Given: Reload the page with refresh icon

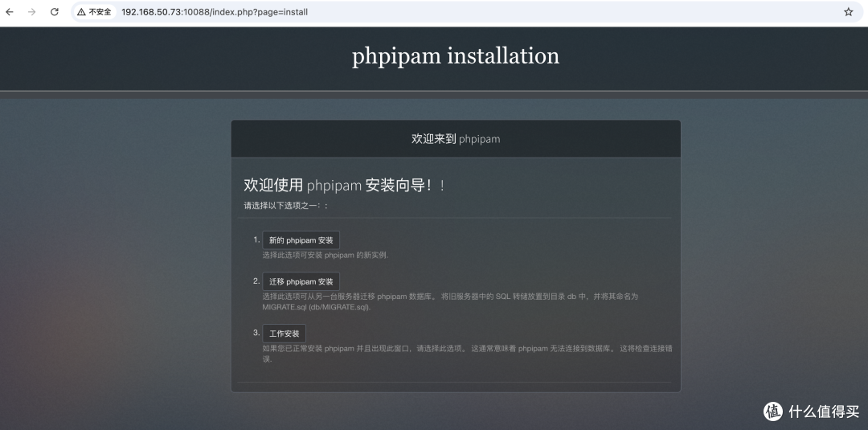Looking at the screenshot, I should click(55, 11).
